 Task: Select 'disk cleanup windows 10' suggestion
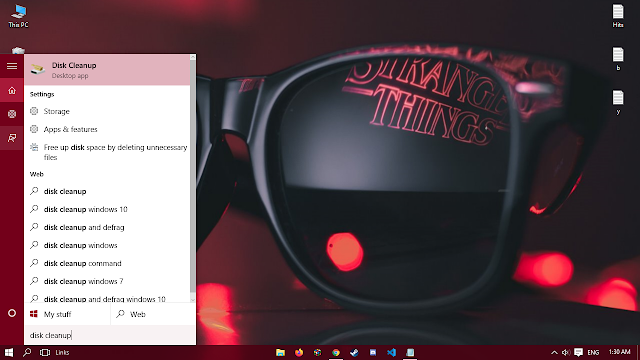click(x=107, y=209)
